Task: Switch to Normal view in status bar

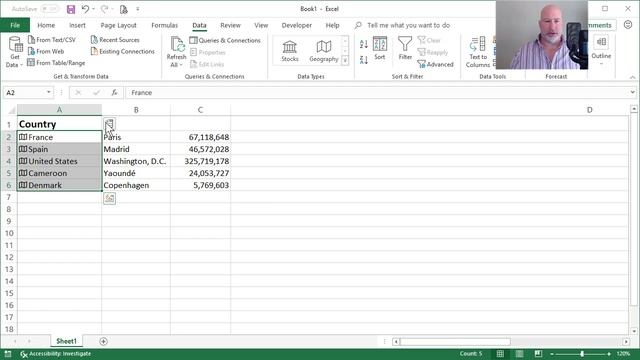Action: (500, 353)
